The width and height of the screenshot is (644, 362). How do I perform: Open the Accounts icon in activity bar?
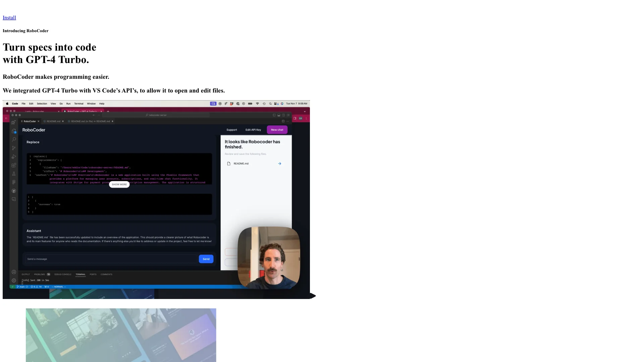(x=14, y=272)
